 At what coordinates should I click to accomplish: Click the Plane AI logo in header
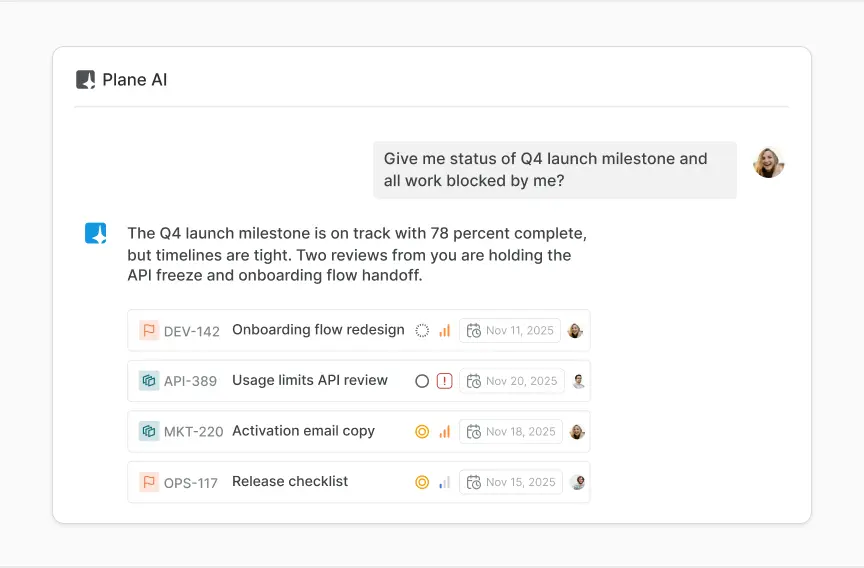[86, 80]
